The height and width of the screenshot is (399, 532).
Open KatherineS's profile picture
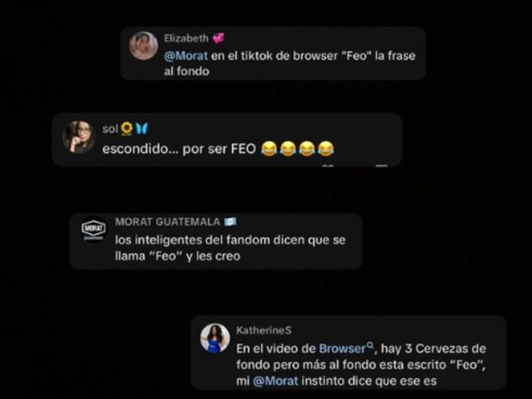point(215,338)
